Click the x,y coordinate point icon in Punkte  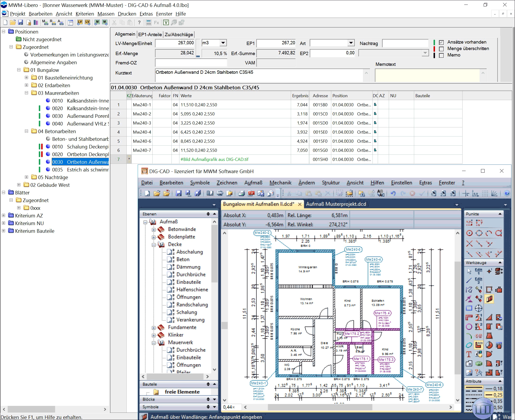click(469, 223)
